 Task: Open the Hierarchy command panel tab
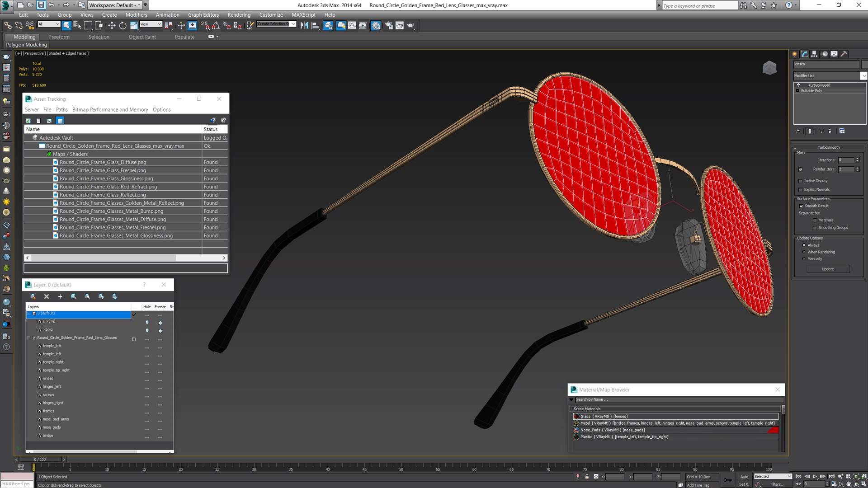814,54
